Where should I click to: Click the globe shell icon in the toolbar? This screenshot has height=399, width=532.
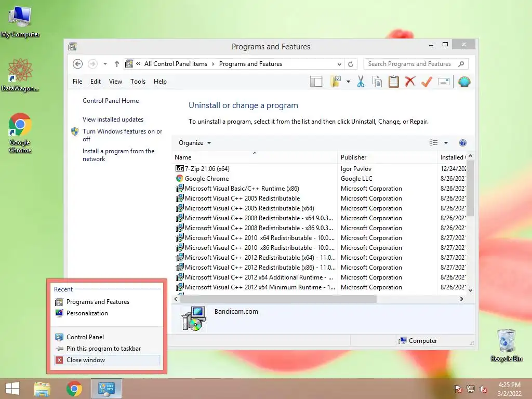pyautogui.click(x=464, y=82)
